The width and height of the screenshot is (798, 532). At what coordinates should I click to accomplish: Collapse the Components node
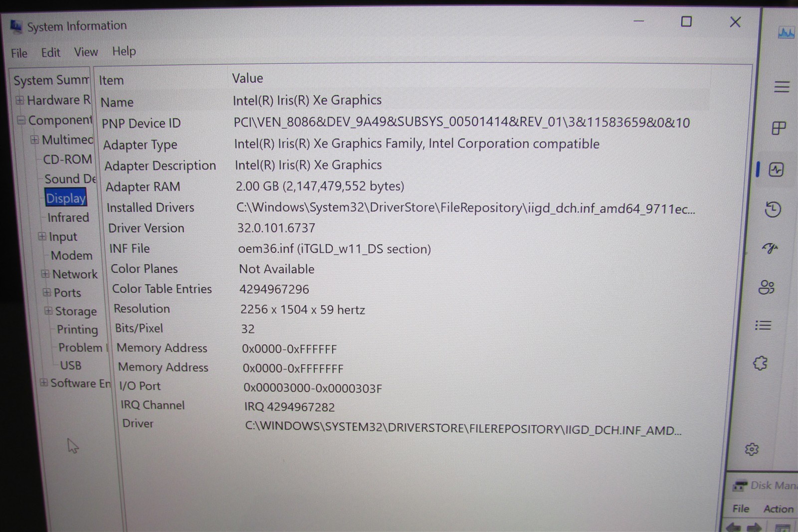point(21,120)
